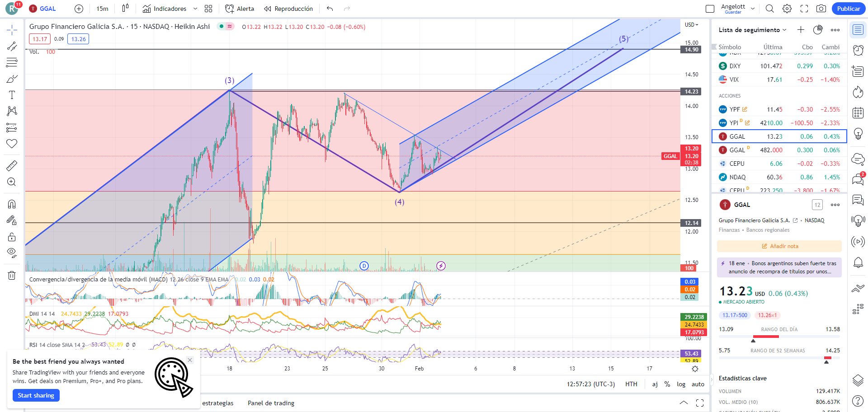Open the news item about Bonos argentinos
Screen dimensions: 868x412
coord(779,267)
